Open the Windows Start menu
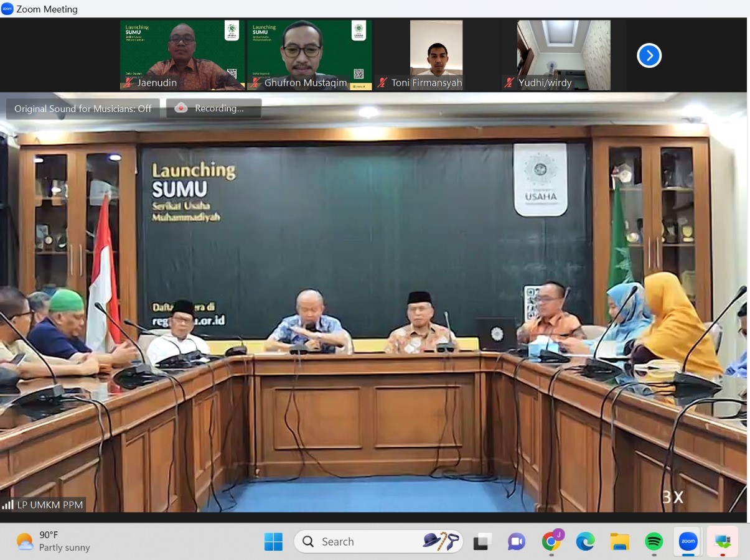 coord(273,542)
